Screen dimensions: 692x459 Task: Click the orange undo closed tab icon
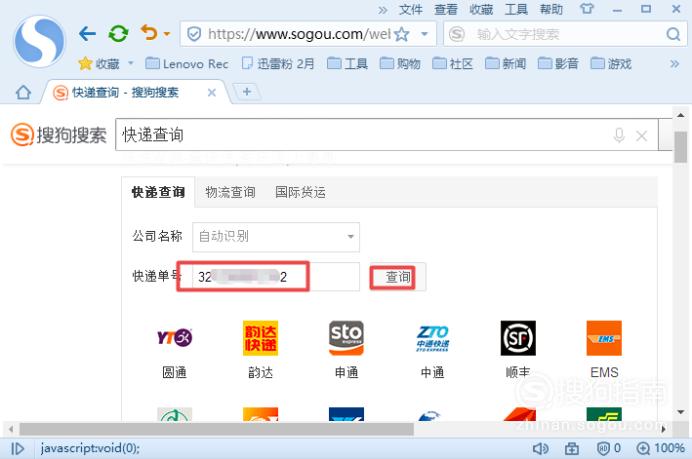[149, 33]
